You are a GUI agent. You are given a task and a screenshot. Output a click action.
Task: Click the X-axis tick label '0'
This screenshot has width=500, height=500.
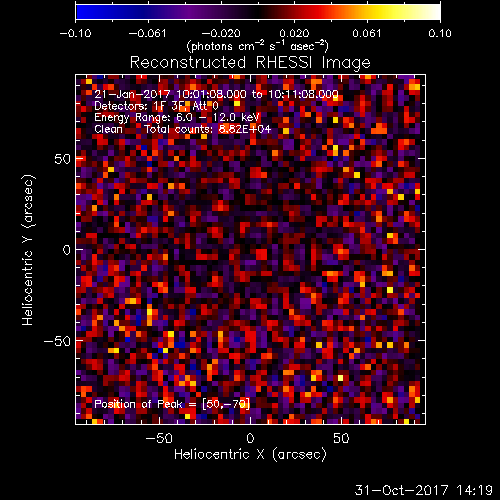(x=250, y=438)
